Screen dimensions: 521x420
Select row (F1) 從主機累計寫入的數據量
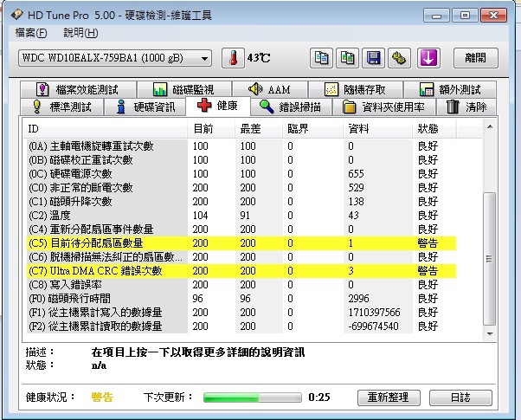click(241, 313)
